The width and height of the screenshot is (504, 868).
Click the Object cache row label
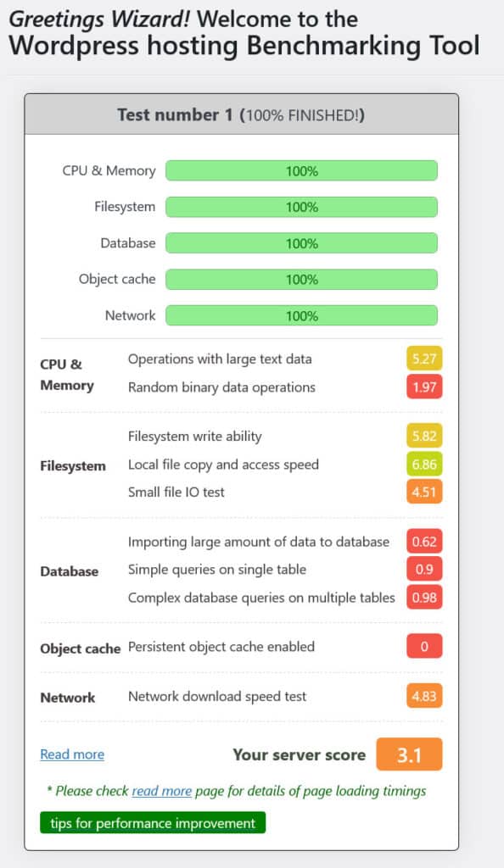pyautogui.click(x=80, y=648)
